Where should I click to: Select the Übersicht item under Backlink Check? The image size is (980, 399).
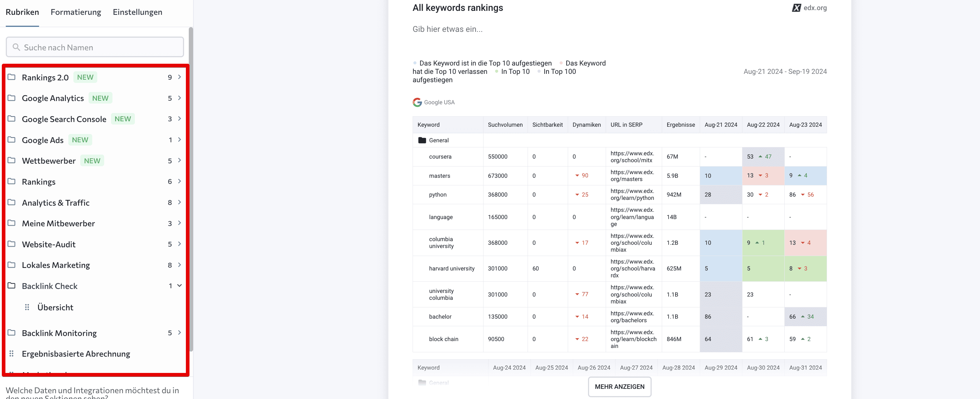coord(55,307)
